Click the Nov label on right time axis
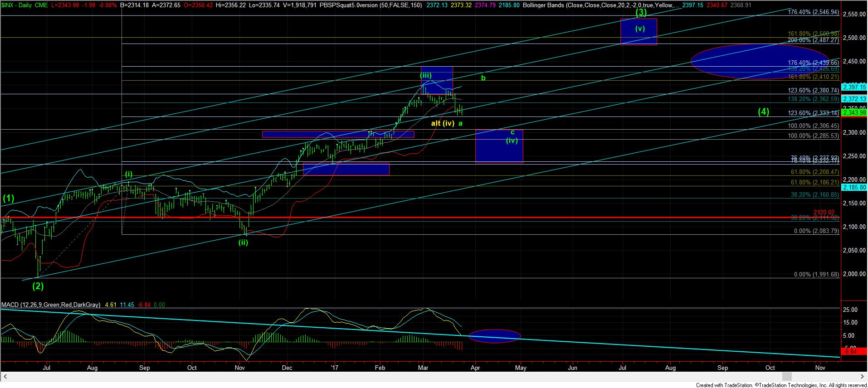This screenshot has width=868, height=388. (820, 368)
